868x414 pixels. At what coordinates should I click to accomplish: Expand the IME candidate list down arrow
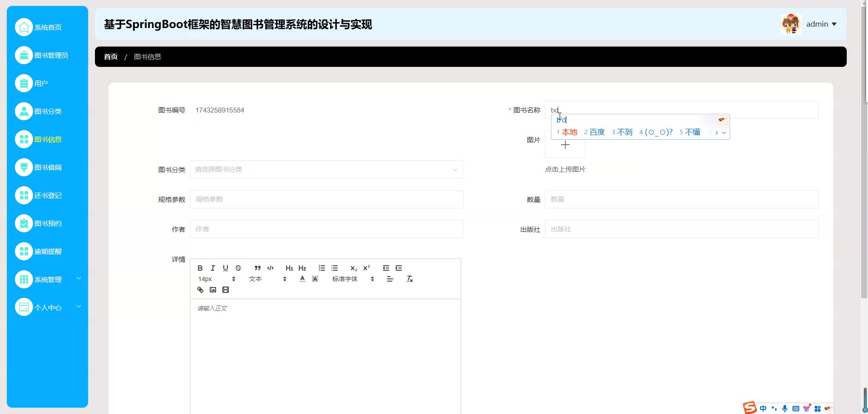(x=724, y=132)
